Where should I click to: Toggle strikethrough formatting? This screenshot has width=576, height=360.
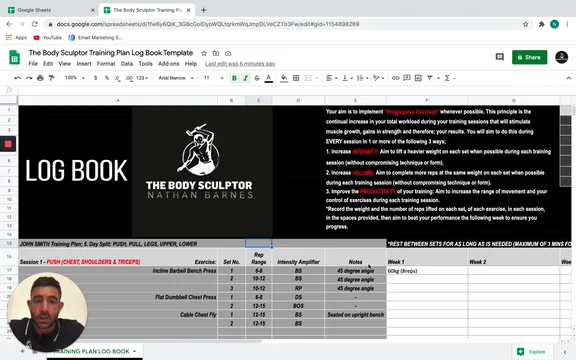[257, 78]
